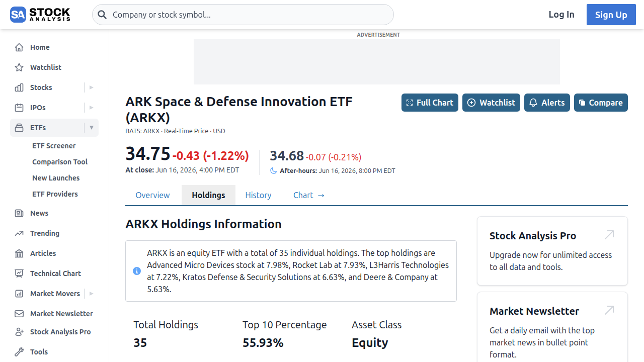Open the Chart tab link

pyautogui.click(x=309, y=195)
